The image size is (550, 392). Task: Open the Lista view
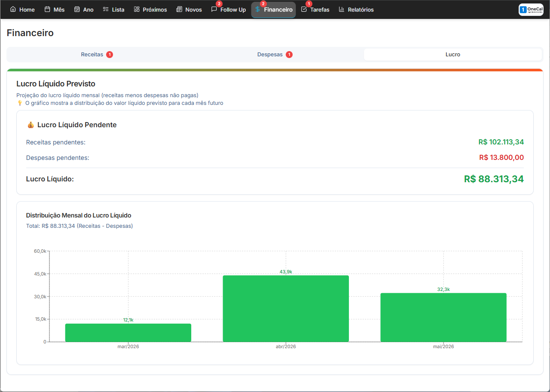[113, 9]
